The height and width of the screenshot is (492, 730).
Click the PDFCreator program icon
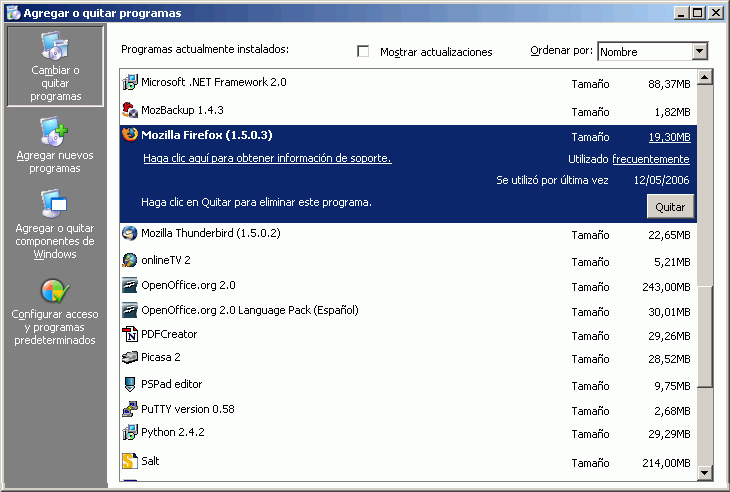click(x=129, y=335)
